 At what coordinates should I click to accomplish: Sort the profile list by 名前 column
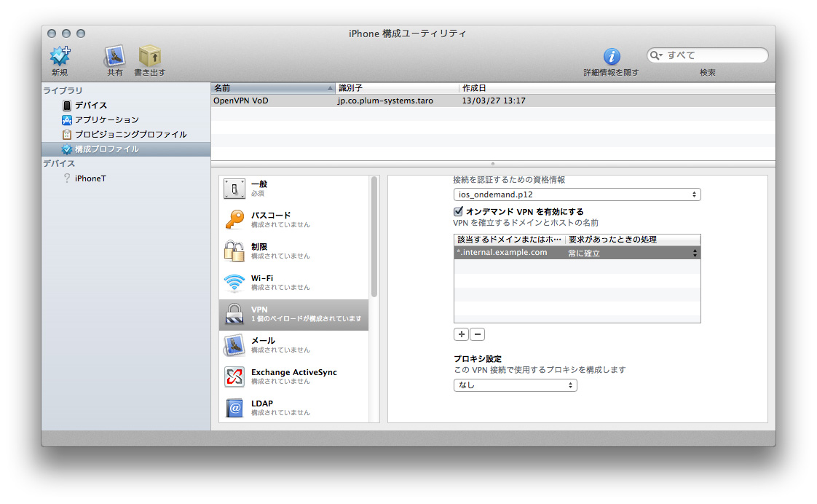[273, 88]
